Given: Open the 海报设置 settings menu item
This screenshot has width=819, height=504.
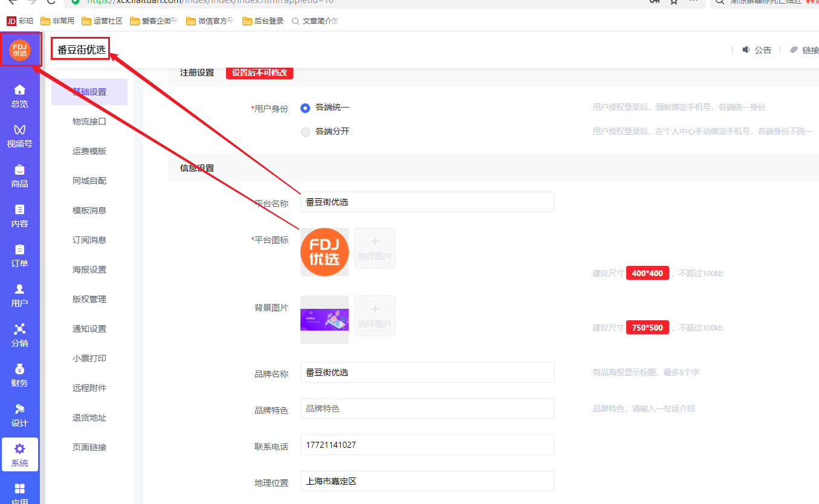Looking at the screenshot, I should [x=89, y=269].
